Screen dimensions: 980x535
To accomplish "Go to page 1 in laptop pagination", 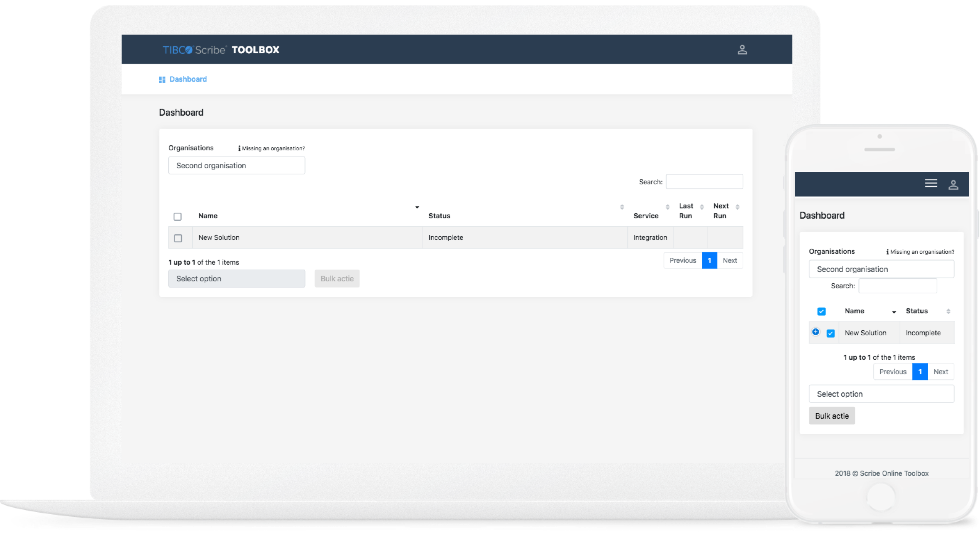I will (x=709, y=260).
